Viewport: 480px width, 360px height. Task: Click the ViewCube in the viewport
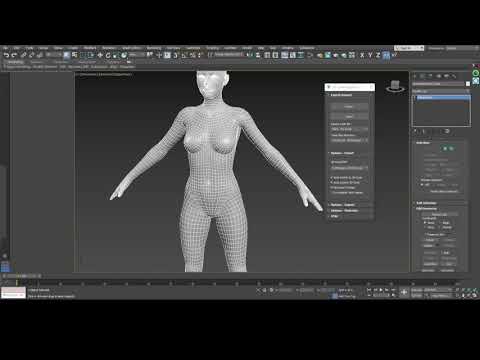[395, 86]
